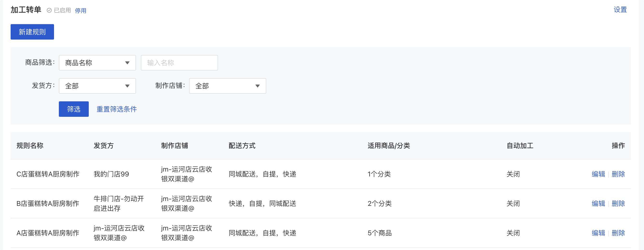Click 重置筛选条件 to reset filters
644x250 pixels.
116,109
